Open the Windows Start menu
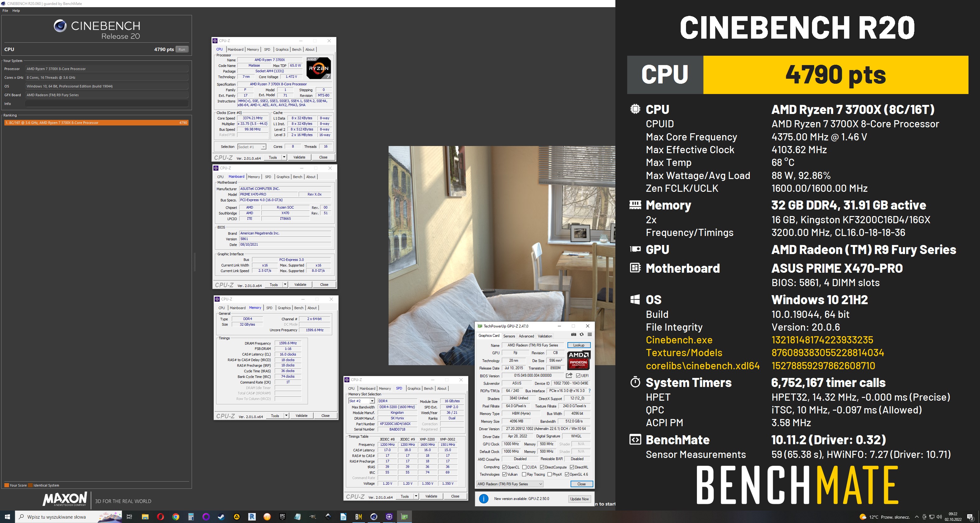This screenshot has height=523, width=980. 7,516
